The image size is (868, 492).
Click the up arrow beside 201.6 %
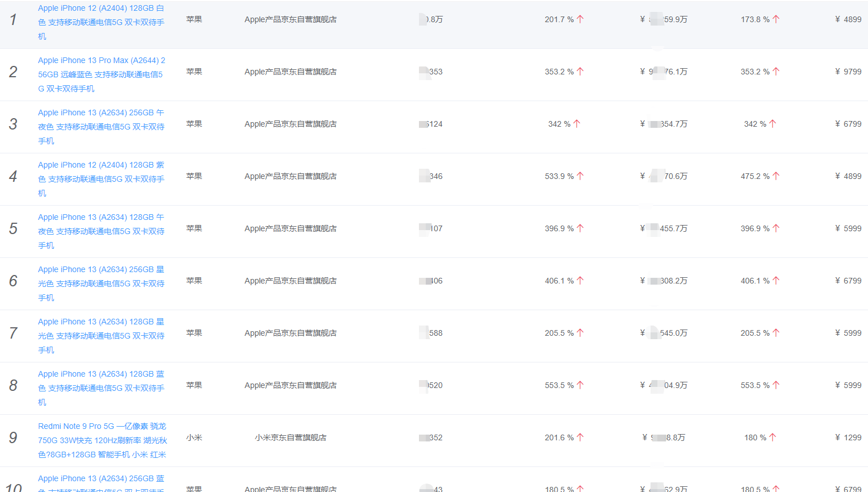pyautogui.click(x=580, y=437)
